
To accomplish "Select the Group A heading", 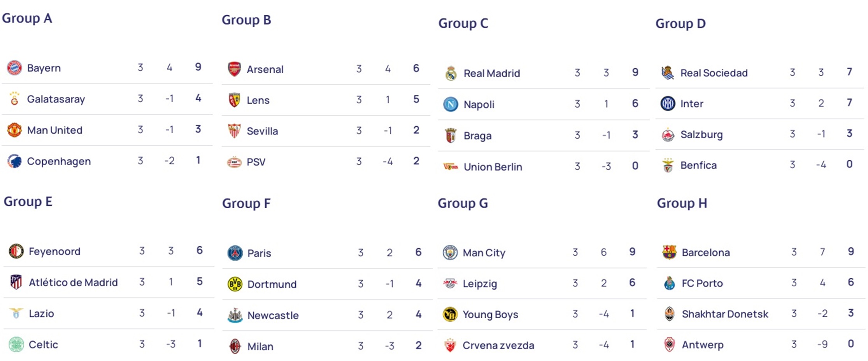I will (27, 18).
